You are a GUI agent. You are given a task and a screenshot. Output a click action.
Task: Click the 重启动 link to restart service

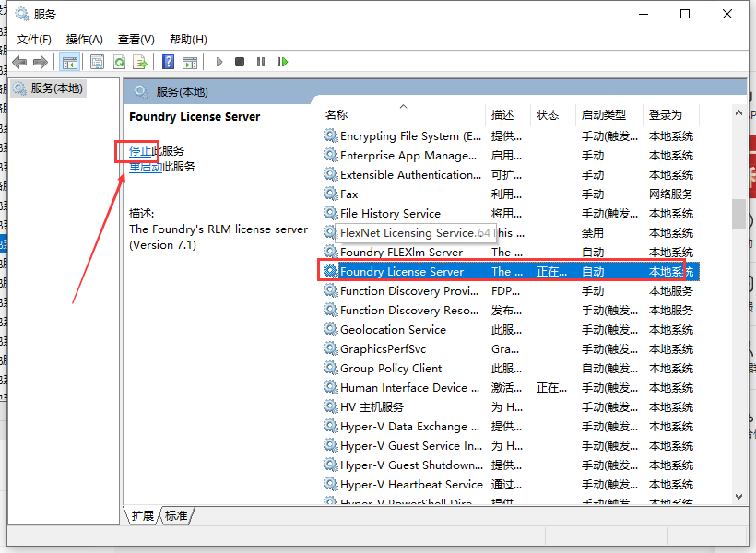(146, 167)
